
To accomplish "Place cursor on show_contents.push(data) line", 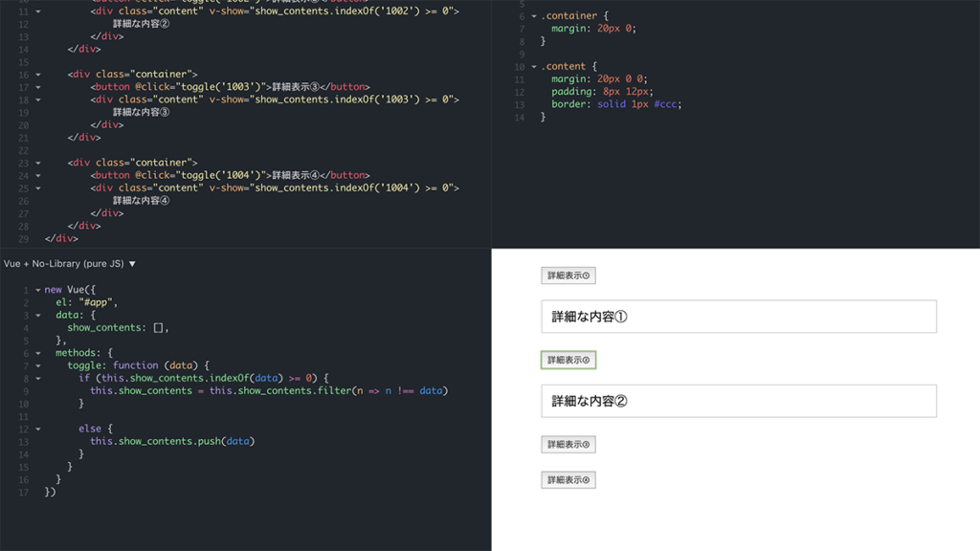I will pos(172,441).
